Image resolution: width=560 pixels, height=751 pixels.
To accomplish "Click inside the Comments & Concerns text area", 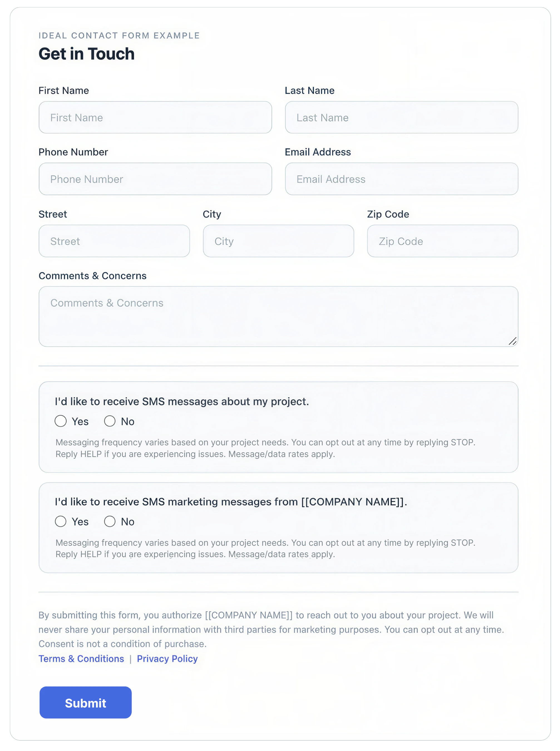I will pyautogui.click(x=278, y=315).
